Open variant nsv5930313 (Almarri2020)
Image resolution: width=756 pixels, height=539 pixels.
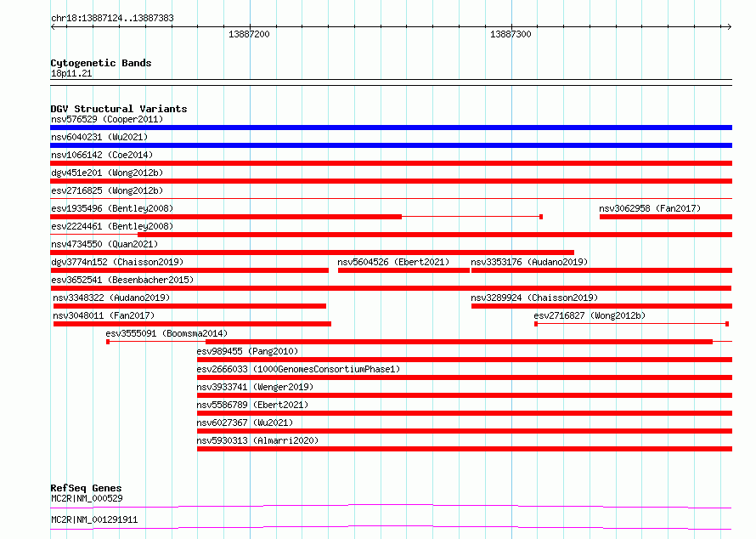(257, 440)
